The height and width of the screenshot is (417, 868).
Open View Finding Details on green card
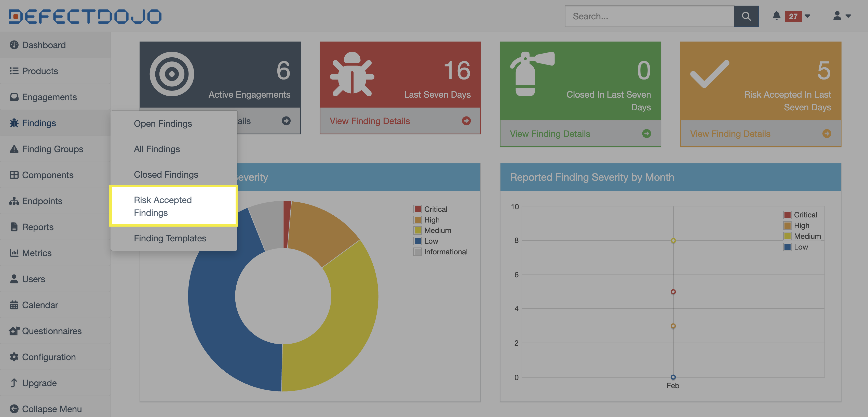pyautogui.click(x=550, y=134)
